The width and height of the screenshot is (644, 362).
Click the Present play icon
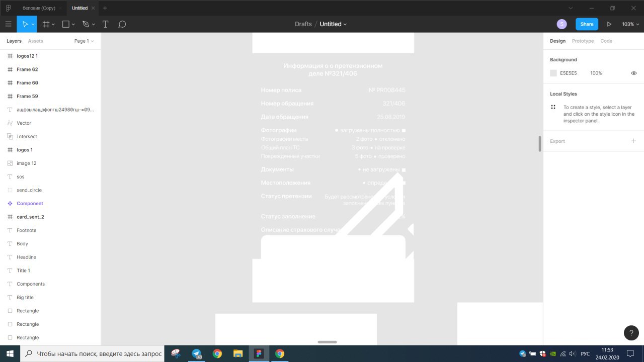tap(609, 24)
